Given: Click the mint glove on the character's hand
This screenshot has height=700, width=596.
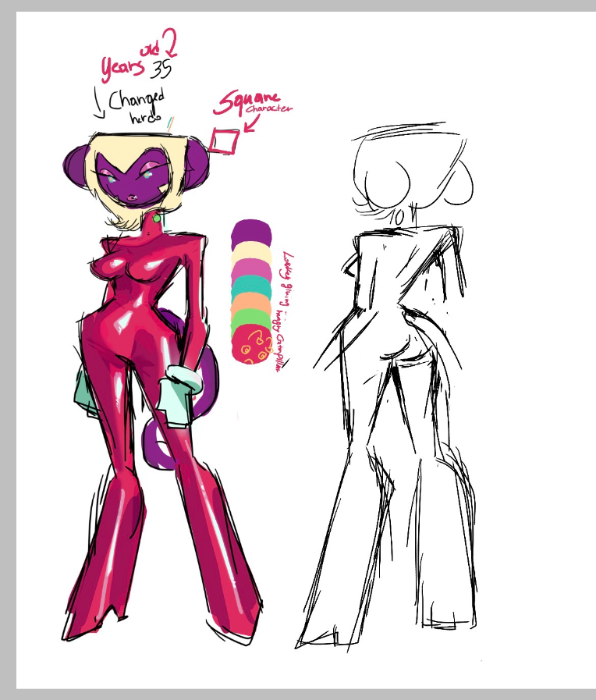Looking at the screenshot, I should [183, 396].
